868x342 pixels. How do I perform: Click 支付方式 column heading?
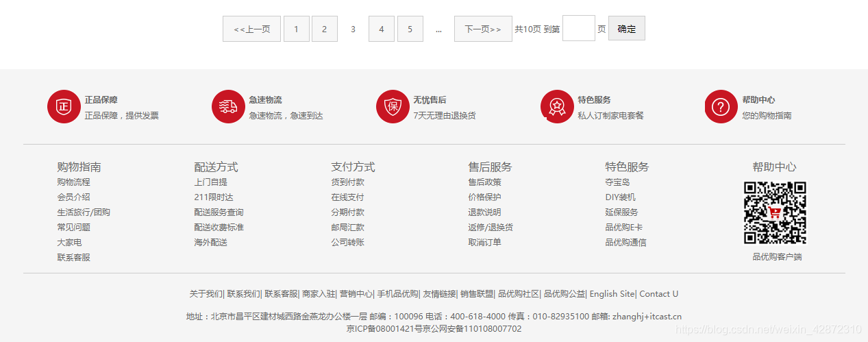pos(353,167)
